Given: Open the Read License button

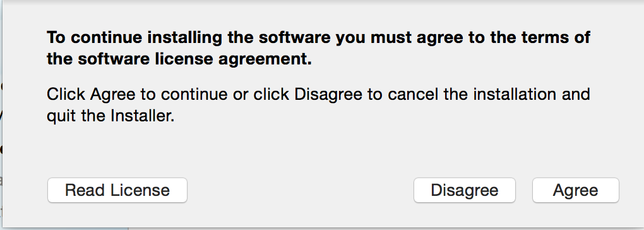Looking at the screenshot, I should pos(117,190).
